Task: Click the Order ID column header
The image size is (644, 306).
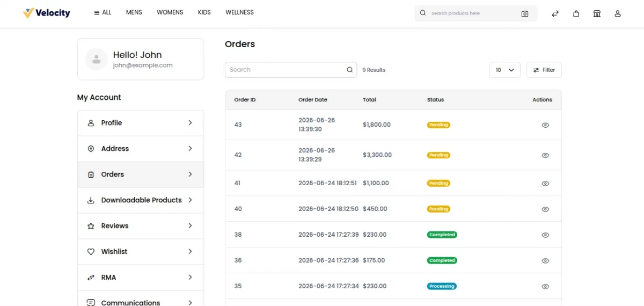Action: coord(245,100)
